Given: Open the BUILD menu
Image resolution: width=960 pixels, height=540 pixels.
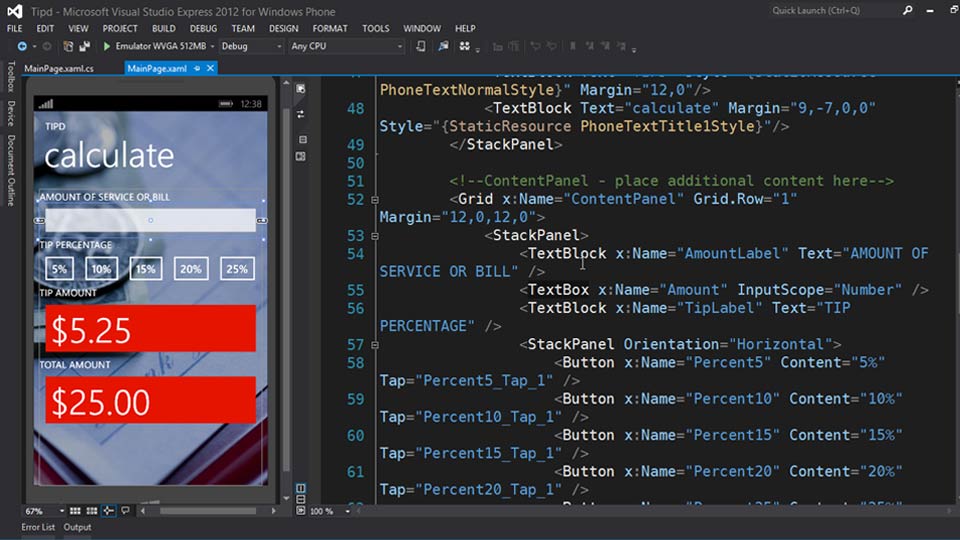Looking at the screenshot, I should tap(163, 28).
